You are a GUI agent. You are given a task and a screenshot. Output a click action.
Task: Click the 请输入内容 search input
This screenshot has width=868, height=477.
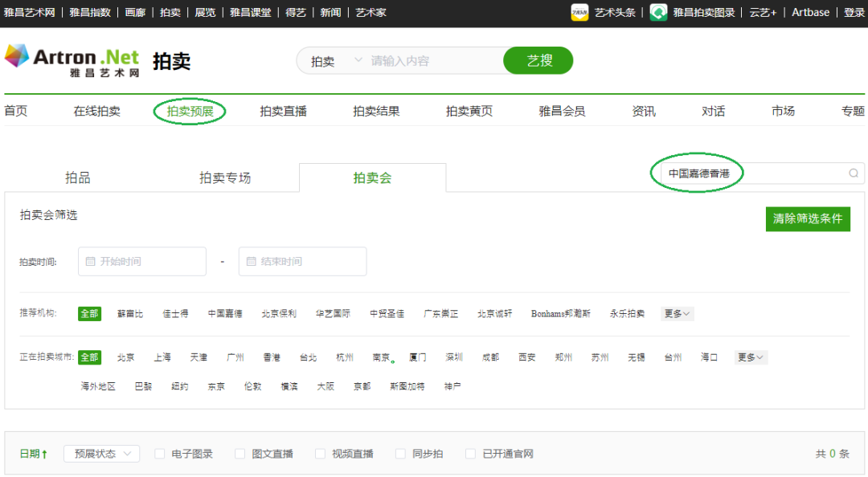(435, 61)
